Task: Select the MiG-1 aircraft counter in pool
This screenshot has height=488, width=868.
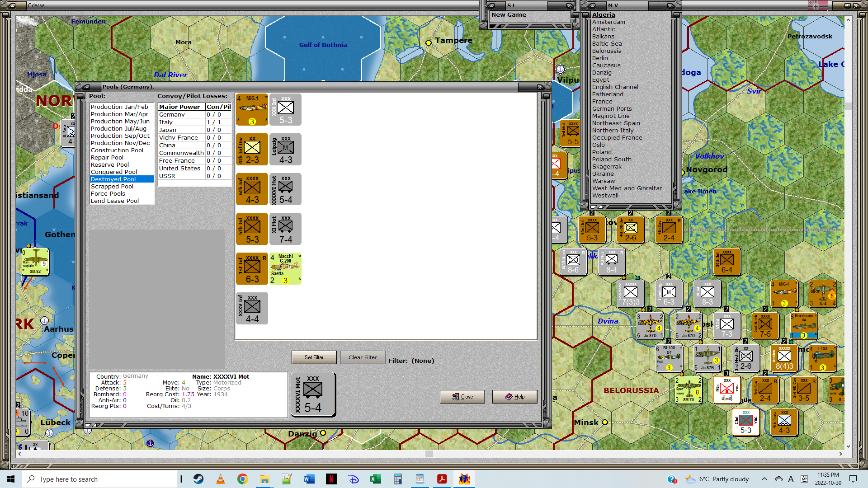Action: point(252,110)
